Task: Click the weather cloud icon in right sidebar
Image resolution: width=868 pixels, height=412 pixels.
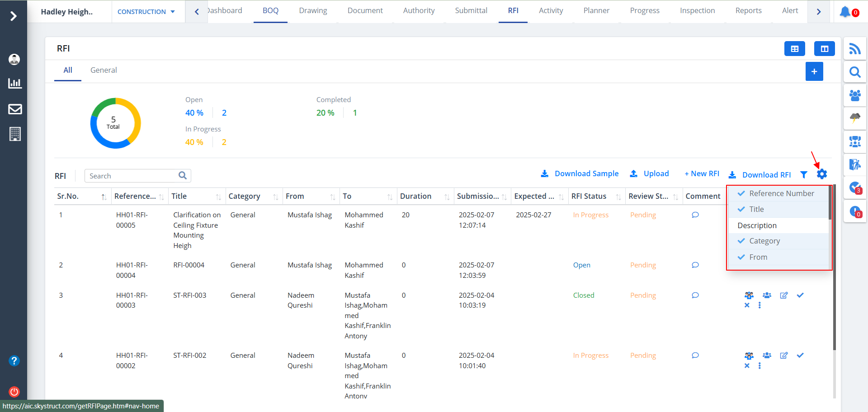Action: [x=854, y=118]
